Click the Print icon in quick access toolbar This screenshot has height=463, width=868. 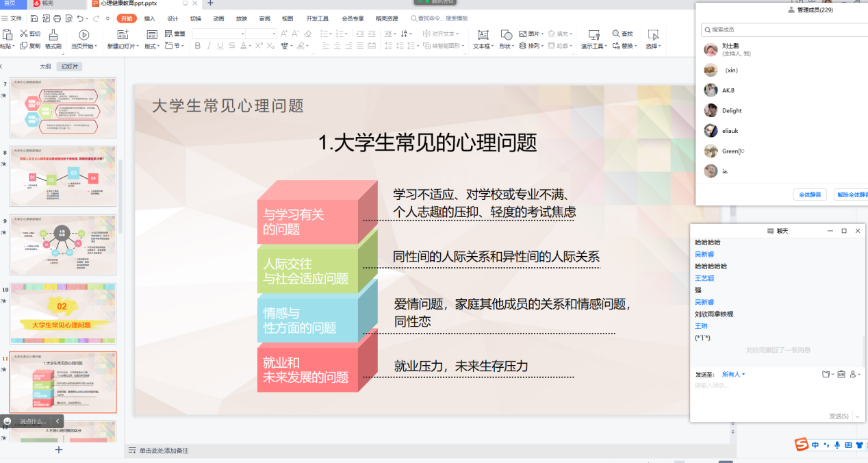(57, 18)
